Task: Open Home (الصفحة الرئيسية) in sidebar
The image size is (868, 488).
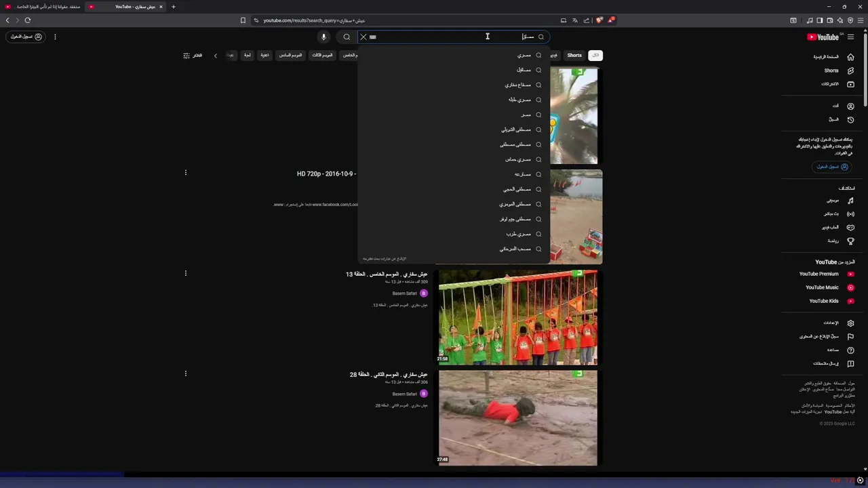Action: click(x=833, y=57)
